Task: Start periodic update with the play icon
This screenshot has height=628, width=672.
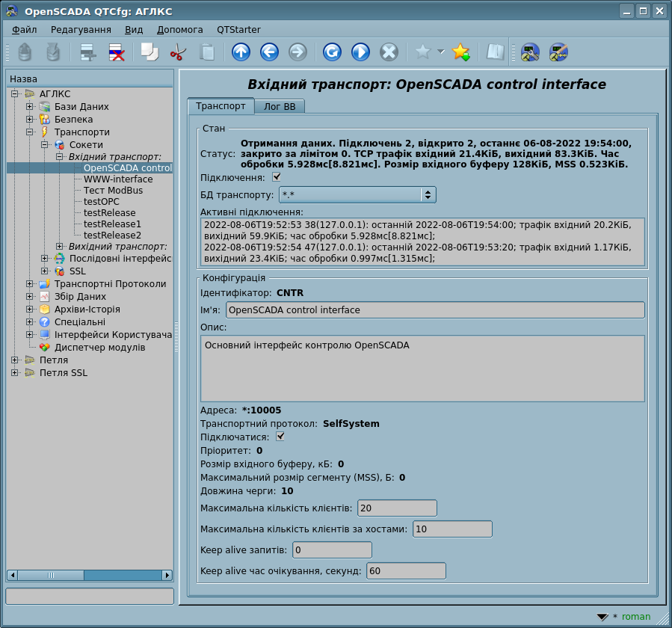Action: [360, 52]
